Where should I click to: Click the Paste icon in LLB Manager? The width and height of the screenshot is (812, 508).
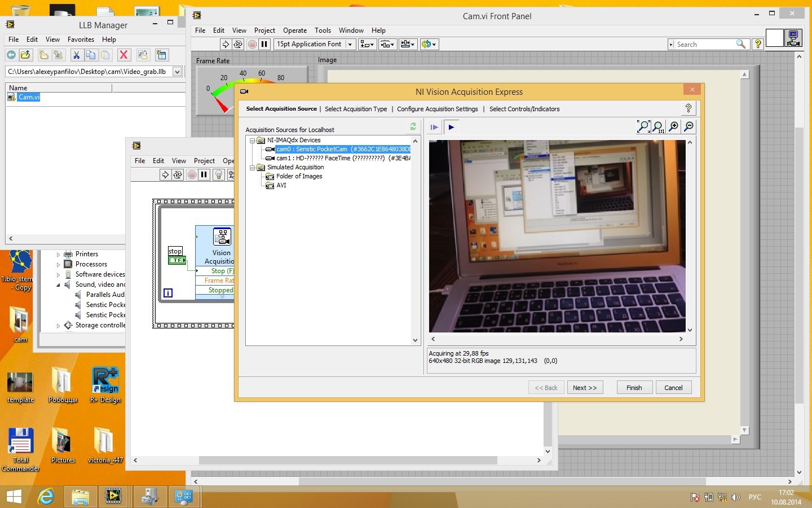pos(105,55)
